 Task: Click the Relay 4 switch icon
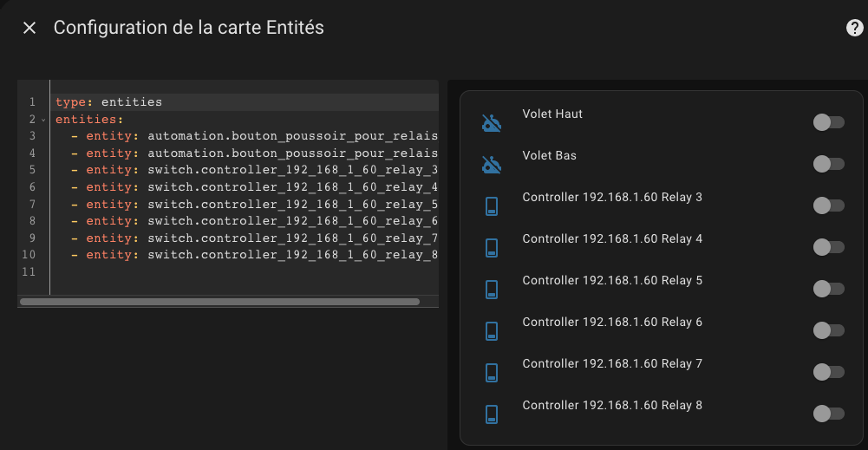point(492,248)
